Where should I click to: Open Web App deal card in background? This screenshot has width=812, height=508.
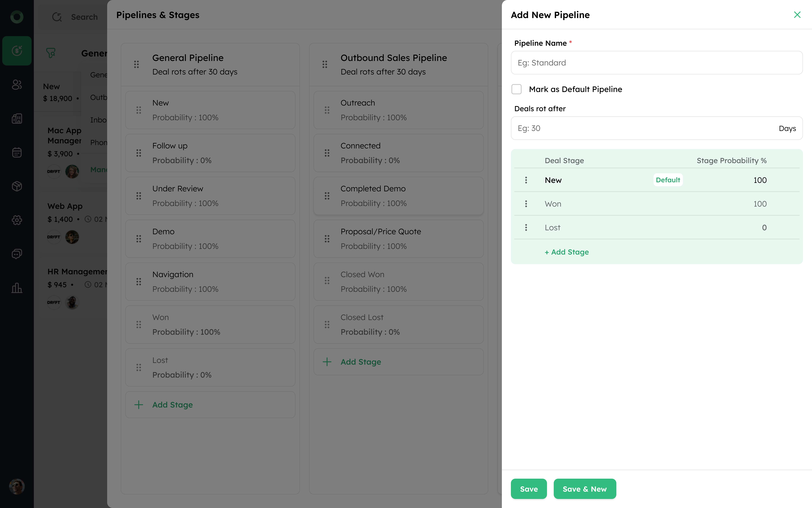tap(73, 222)
